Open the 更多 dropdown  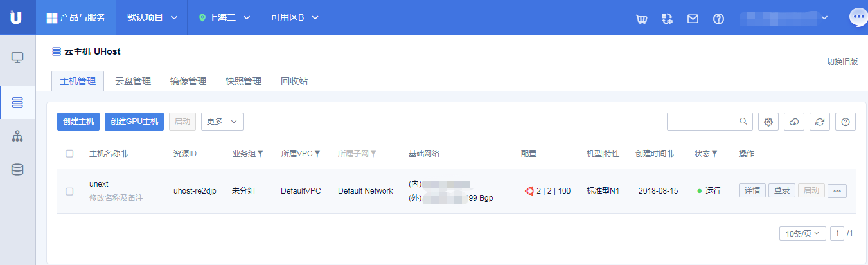pyautogui.click(x=222, y=122)
